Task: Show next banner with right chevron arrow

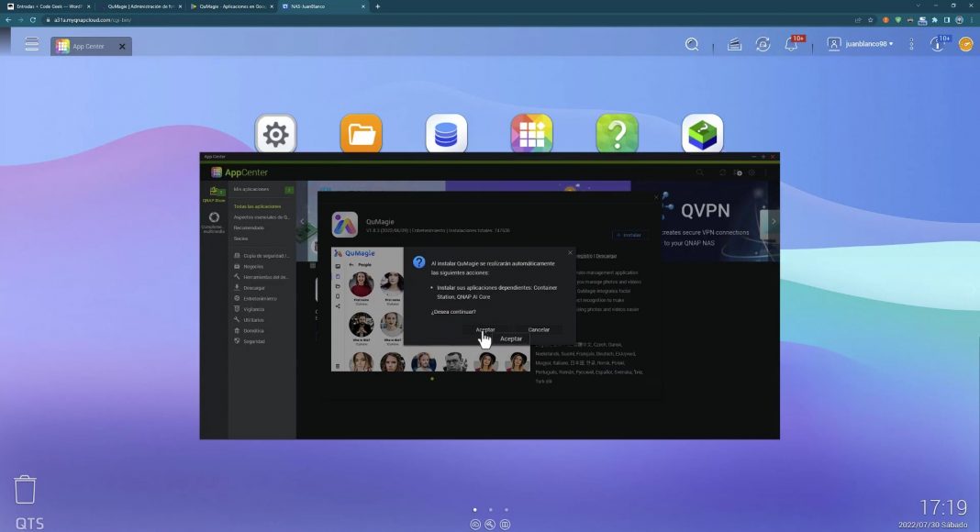Action: tap(773, 221)
